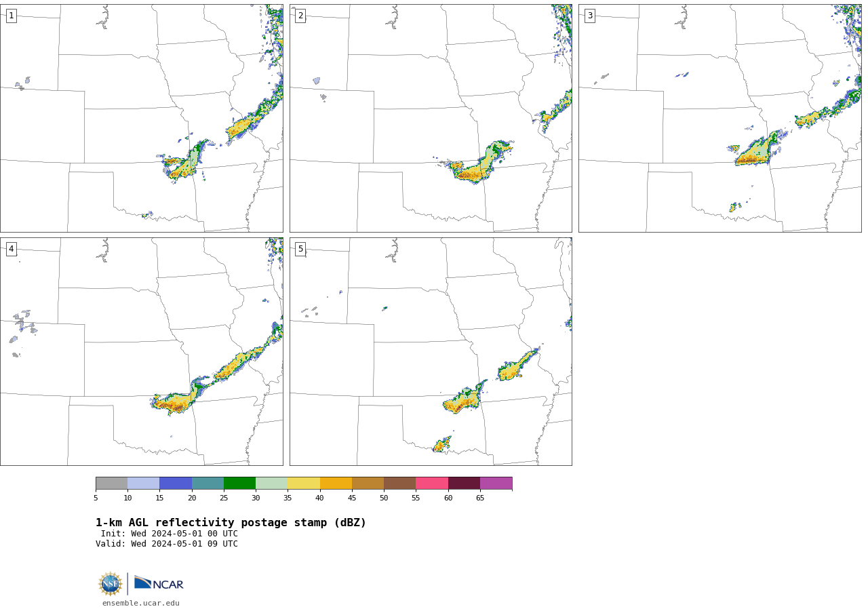
Task: Click the teal 20-25 dBZ swatch
Action: click(208, 484)
